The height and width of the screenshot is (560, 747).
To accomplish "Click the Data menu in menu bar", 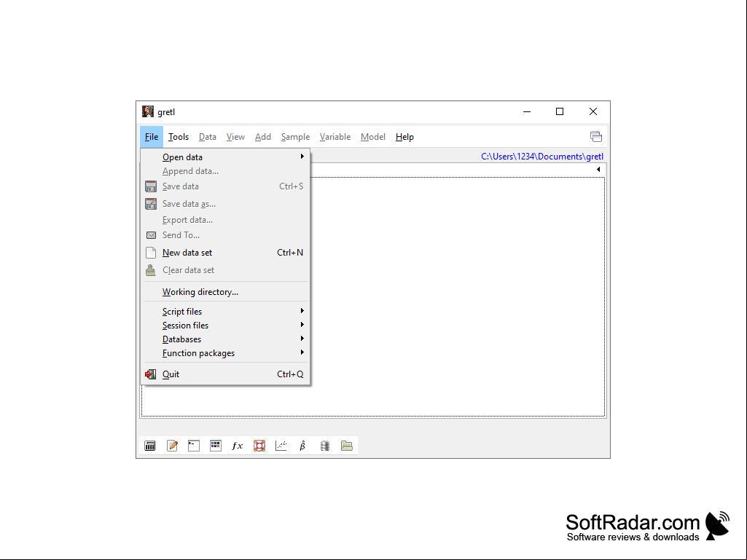I will click(x=207, y=137).
